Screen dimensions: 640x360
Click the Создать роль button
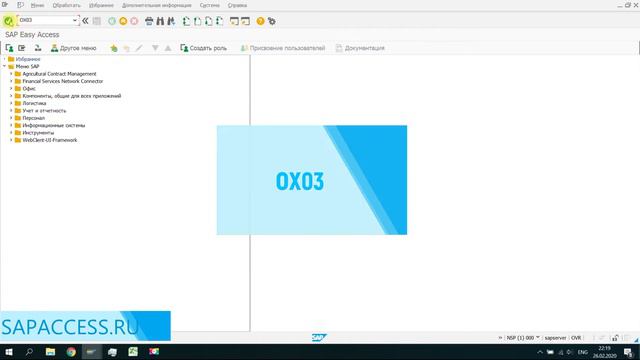click(204, 48)
